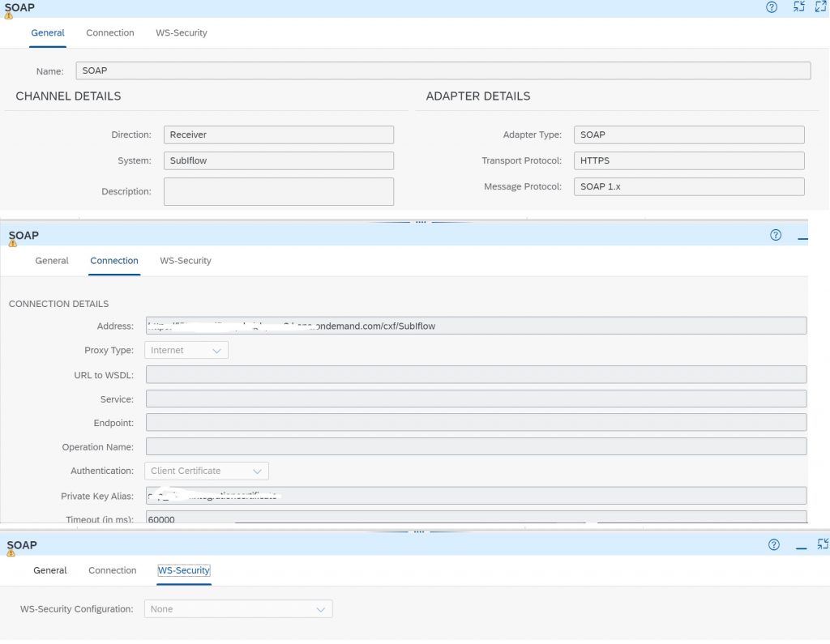This screenshot has height=644, width=830.
Task: Click the Private Key Alias field
Action: [477, 496]
